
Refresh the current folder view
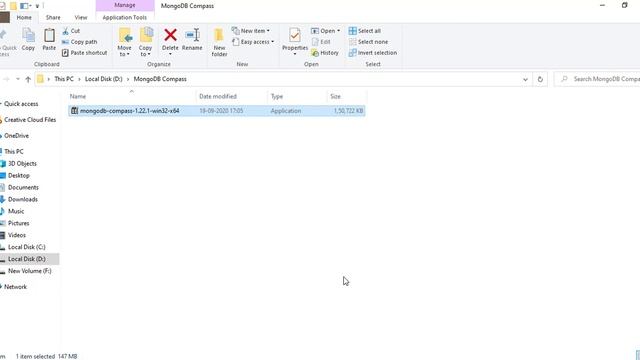pyautogui.click(x=540, y=79)
